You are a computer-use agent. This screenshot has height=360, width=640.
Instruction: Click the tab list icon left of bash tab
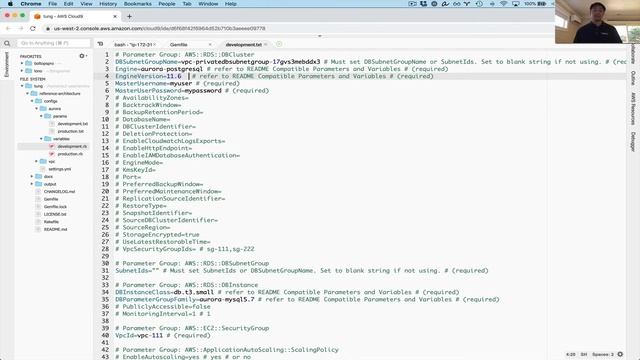pos(100,44)
